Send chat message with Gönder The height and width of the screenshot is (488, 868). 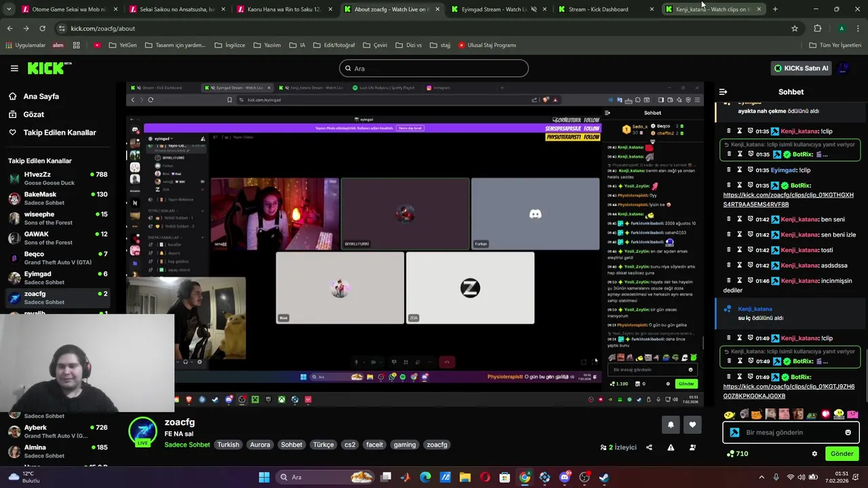tap(842, 454)
